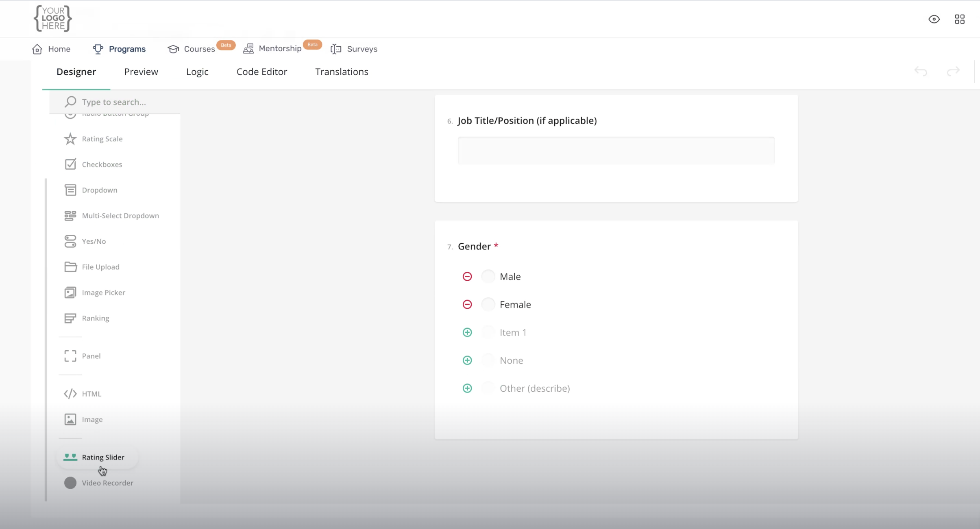Select the Female radio button

coord(488,304)
